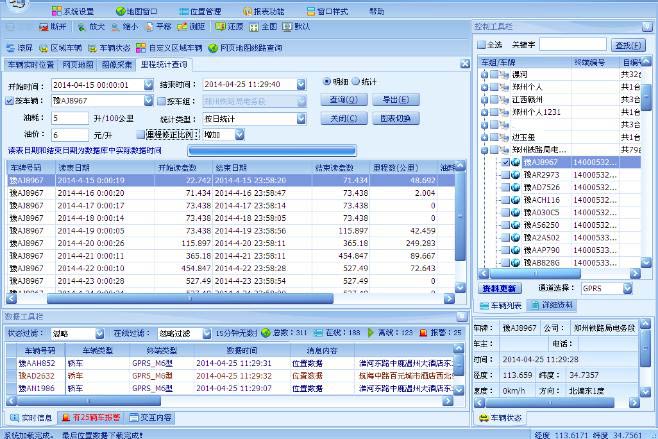The width and height of the screenshot is (658, 439).
Task: Click the 还原 restore map icon
Action: 227,27
